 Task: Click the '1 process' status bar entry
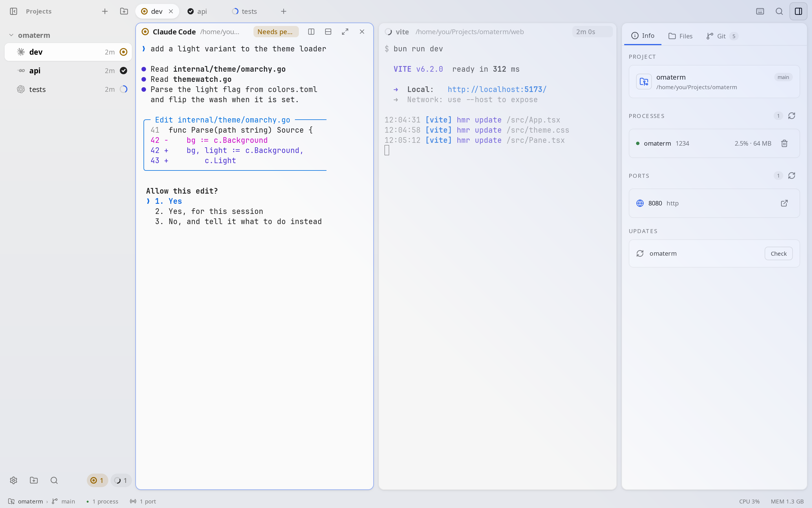(102, 501)
